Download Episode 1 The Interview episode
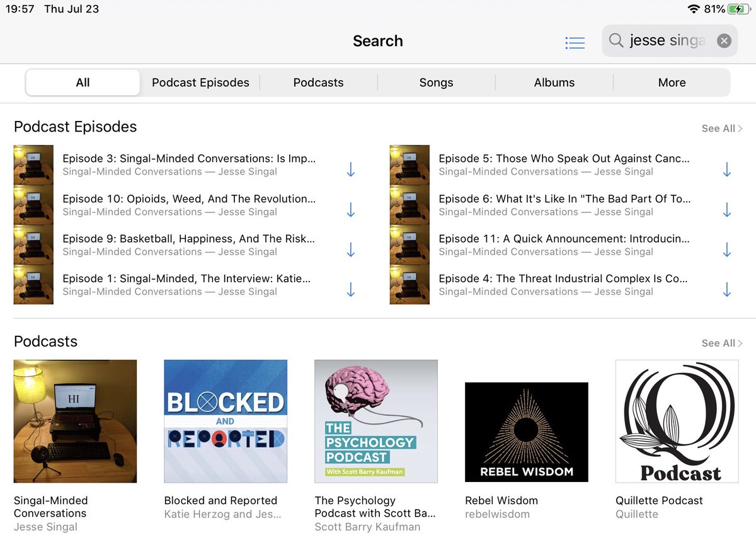The image size is (756, 545). point(351,290)
